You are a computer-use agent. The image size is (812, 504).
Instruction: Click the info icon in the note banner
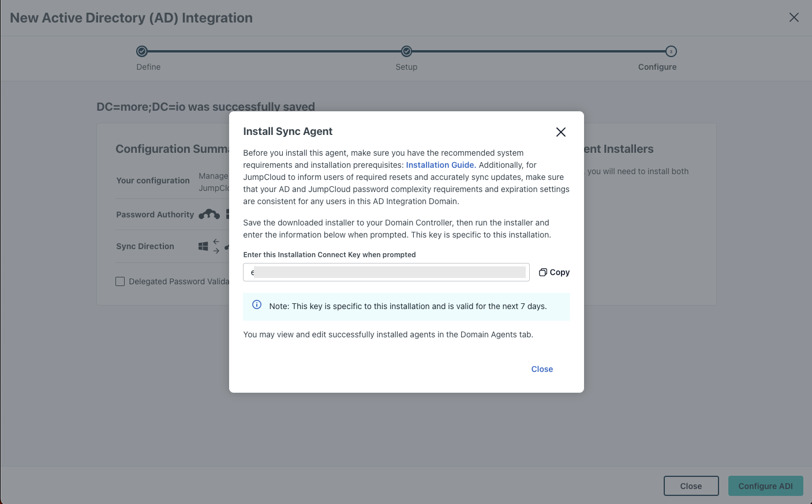point(257,304)
